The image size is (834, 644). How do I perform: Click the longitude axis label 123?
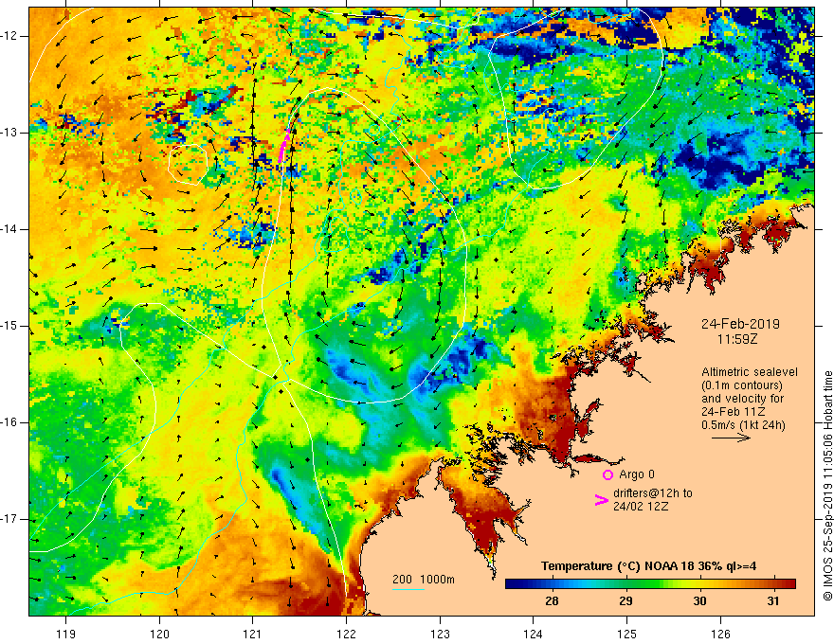tap(440, 634)
